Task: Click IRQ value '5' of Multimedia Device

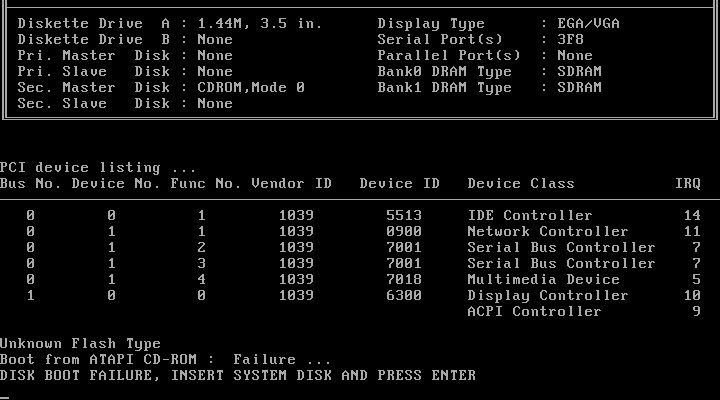Action: [x=697, y=280]
